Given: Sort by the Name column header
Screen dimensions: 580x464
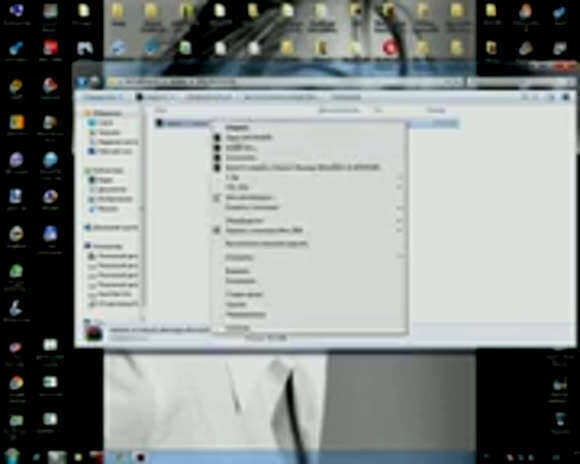Looking at the screenshot, I should pyautogui.click(x=161, y=110).
